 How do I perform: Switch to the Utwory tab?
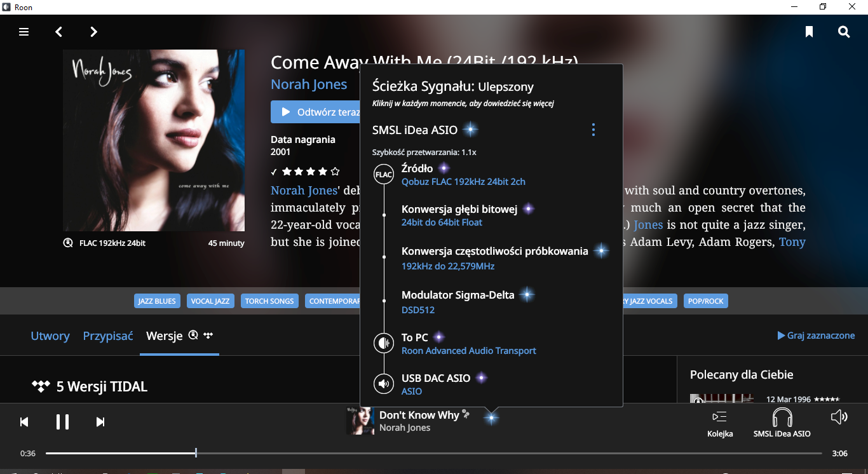point(50,336)
